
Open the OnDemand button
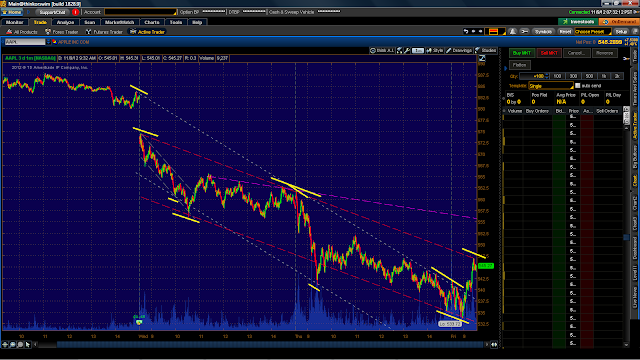pyautogui.click(x=619, y=22)
